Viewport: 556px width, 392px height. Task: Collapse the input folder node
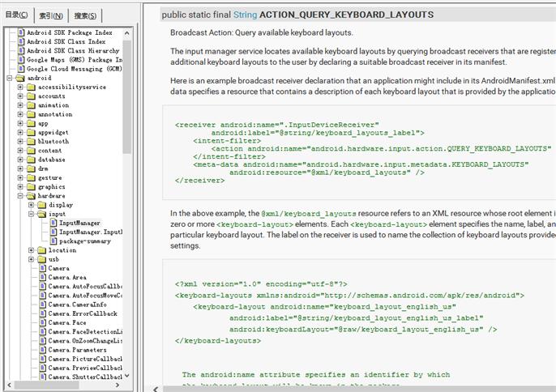tap(32, 214)
